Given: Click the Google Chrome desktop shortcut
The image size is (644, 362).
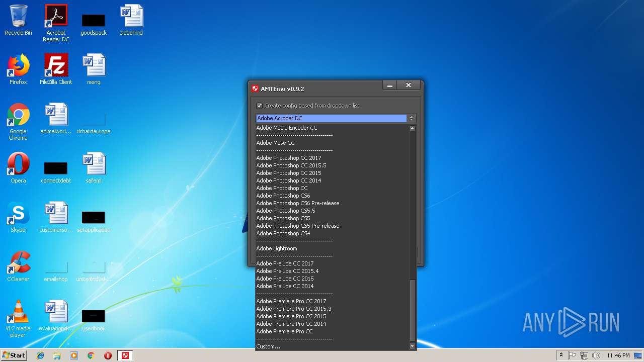Looking at the screenshot, I should point(18,122).
